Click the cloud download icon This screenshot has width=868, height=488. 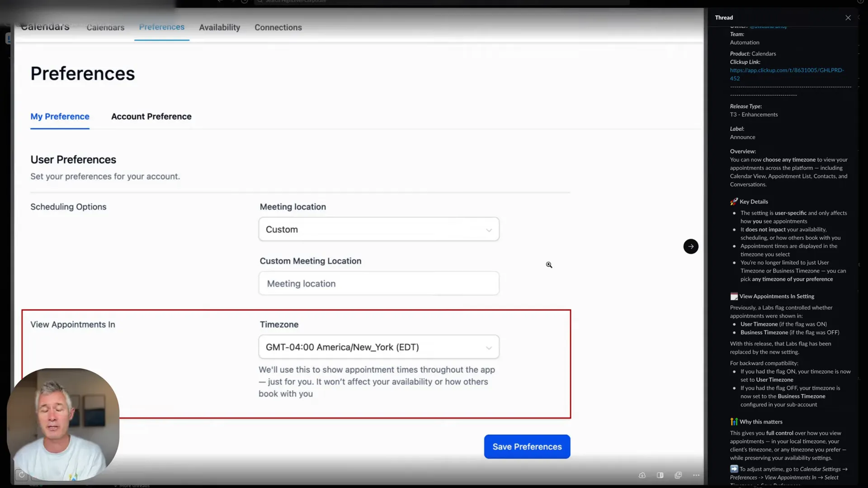[642, 475]
